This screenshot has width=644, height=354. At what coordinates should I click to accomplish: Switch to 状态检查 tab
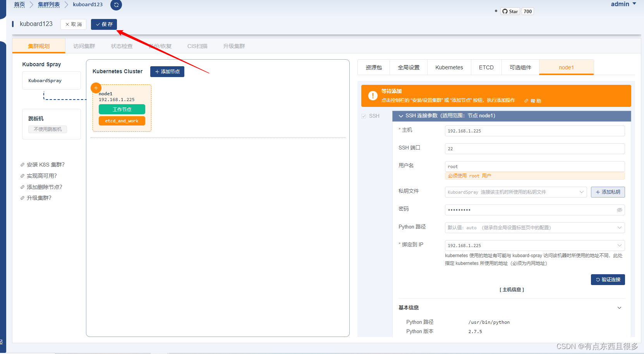(x=122, y=46)
